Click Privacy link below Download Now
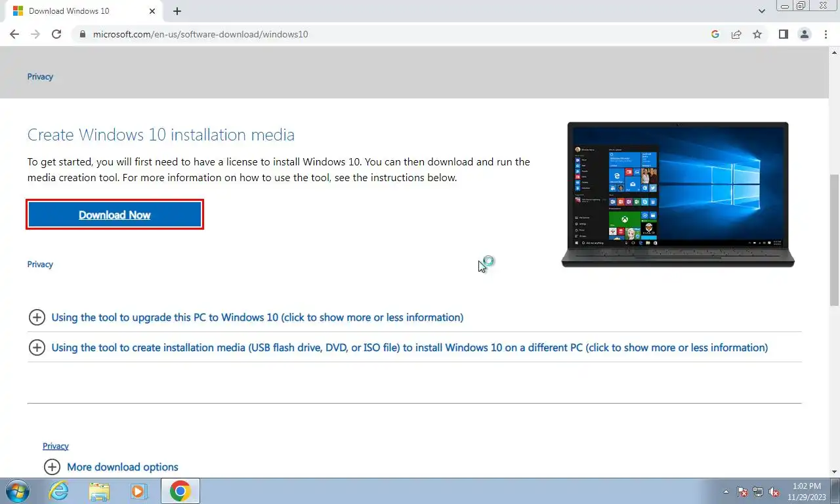This screenshot has height=504, width=840. [40, 264]
